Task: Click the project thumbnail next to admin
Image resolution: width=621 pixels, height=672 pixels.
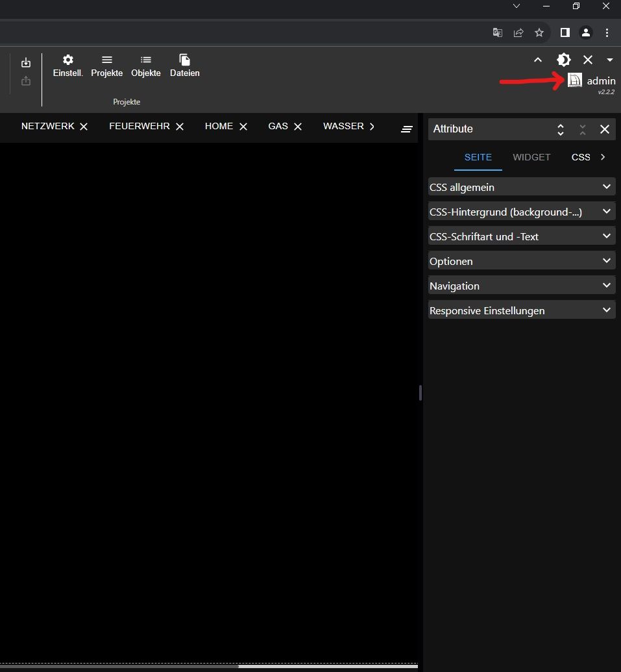Action: pos(575,80)
